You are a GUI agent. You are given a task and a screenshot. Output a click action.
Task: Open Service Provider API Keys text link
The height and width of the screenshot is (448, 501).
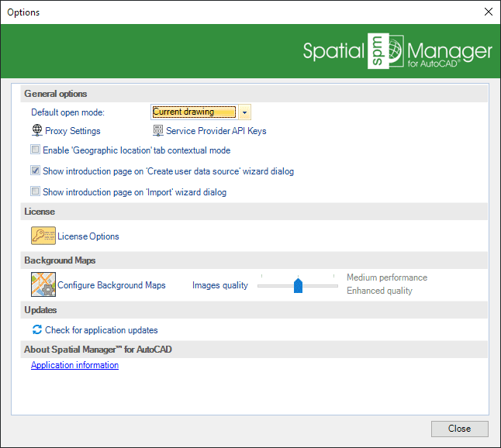point(216,131)
